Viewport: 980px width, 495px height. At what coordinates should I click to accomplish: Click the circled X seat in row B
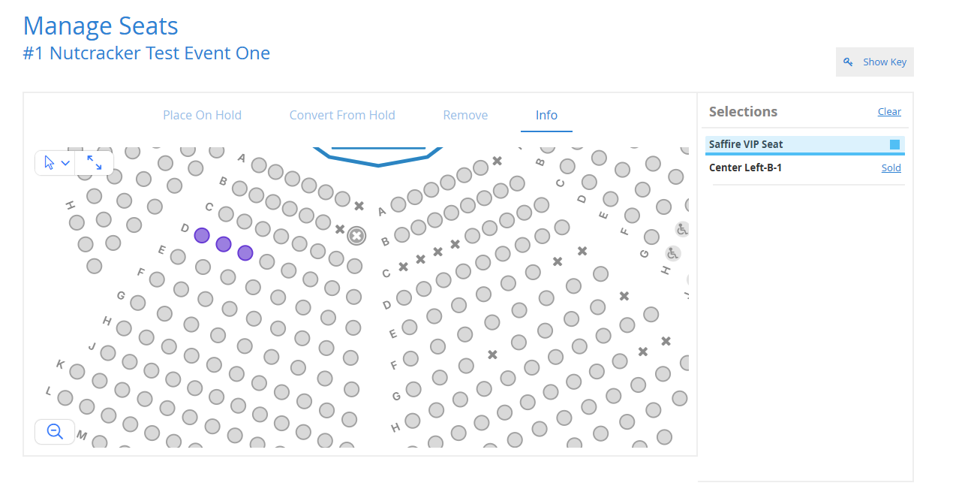[x=356, y=236]
